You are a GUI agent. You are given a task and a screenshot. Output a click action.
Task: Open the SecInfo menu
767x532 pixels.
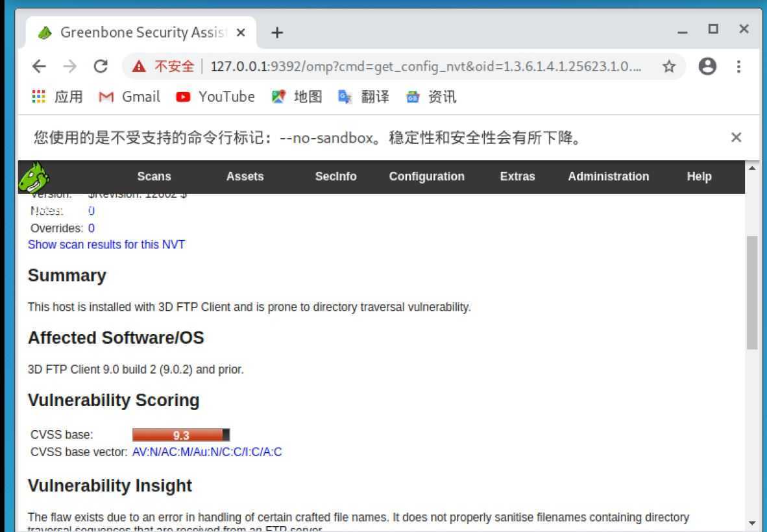coord(335,176)
